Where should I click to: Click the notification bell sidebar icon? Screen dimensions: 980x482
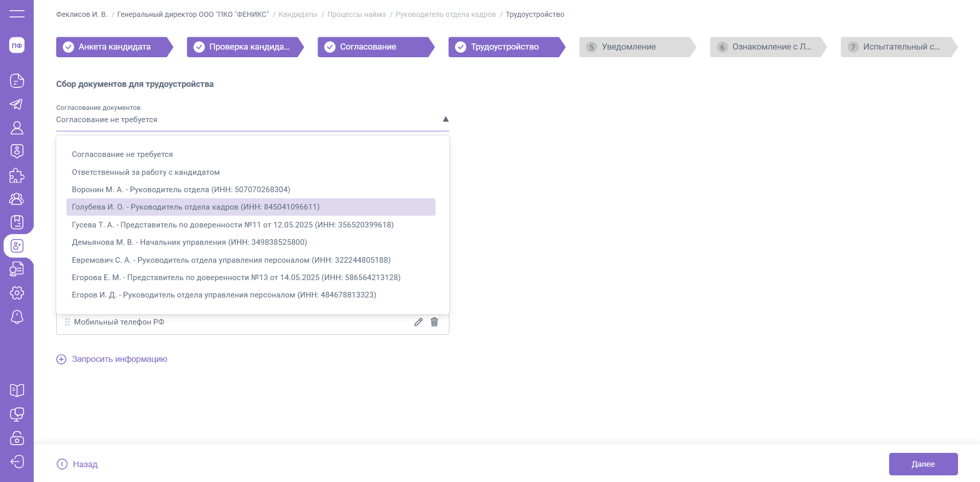click(17, 317)
